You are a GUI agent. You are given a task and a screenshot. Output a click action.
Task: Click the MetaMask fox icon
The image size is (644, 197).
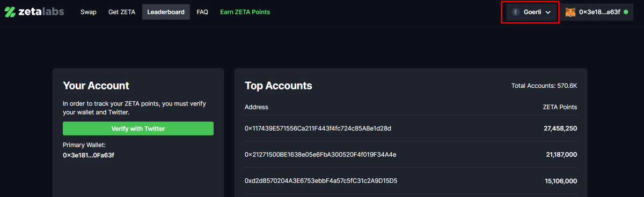click(x=570, y=12)
